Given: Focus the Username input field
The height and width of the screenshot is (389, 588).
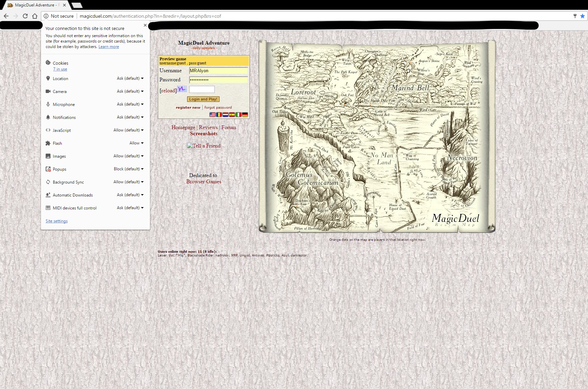Looking at the screenshot, I should [218, 71].
